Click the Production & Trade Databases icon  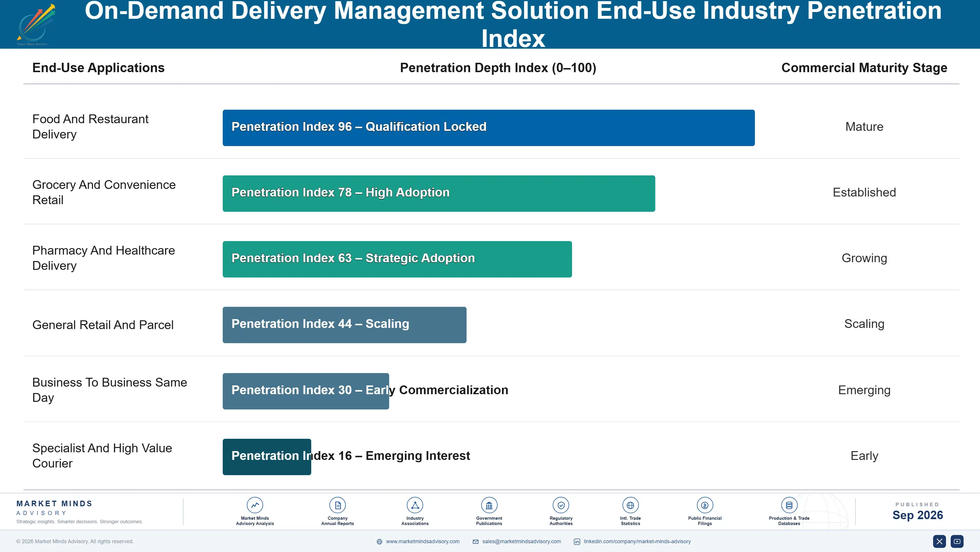789,505
